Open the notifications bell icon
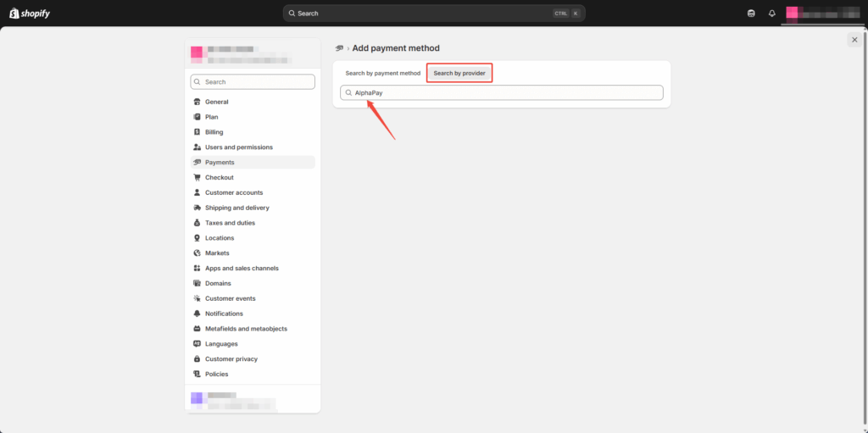Screen dimensions: 868x433 click(771, 14)
